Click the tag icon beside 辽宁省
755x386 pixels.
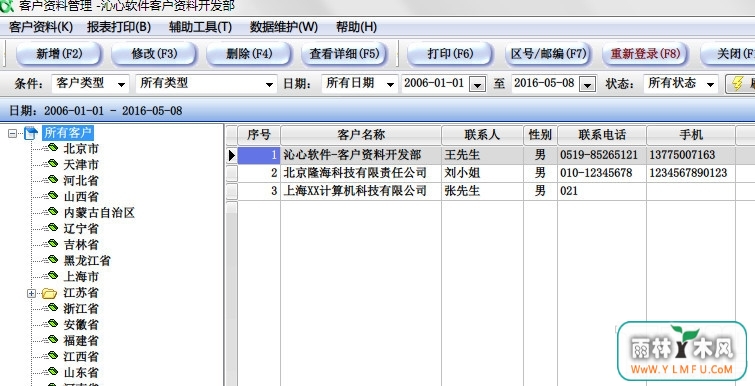click(x=53, y=228)
